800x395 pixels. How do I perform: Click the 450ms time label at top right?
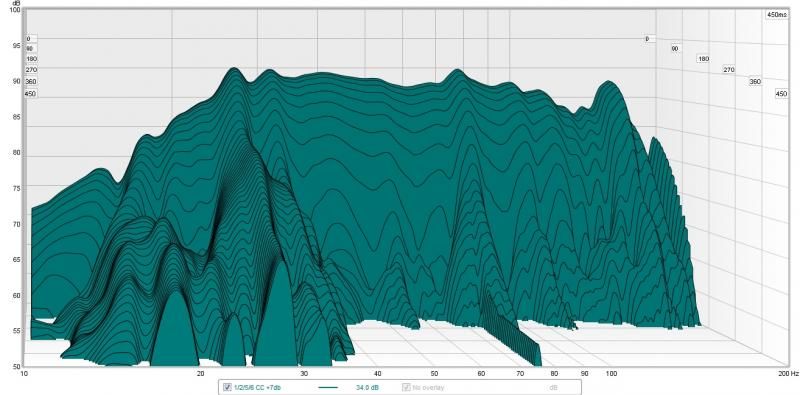pos(777,15)
